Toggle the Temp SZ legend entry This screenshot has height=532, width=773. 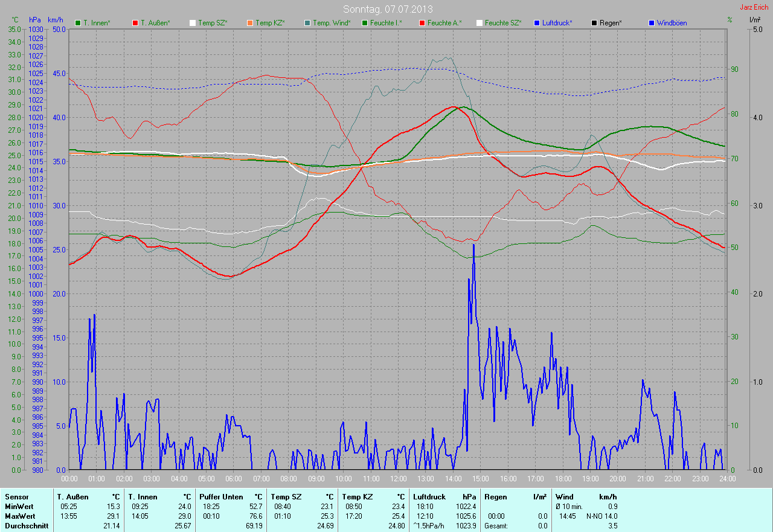[208, 23]
